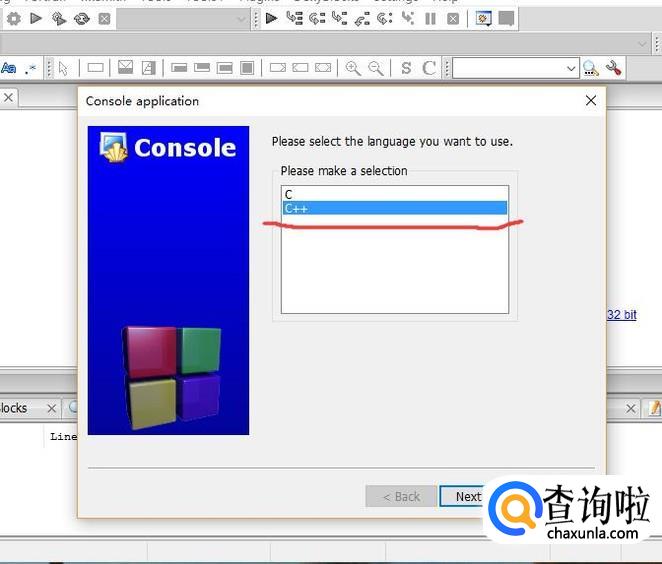Click the Step into instruction icon
662x564 pixels.
click(x=407, y=18)
